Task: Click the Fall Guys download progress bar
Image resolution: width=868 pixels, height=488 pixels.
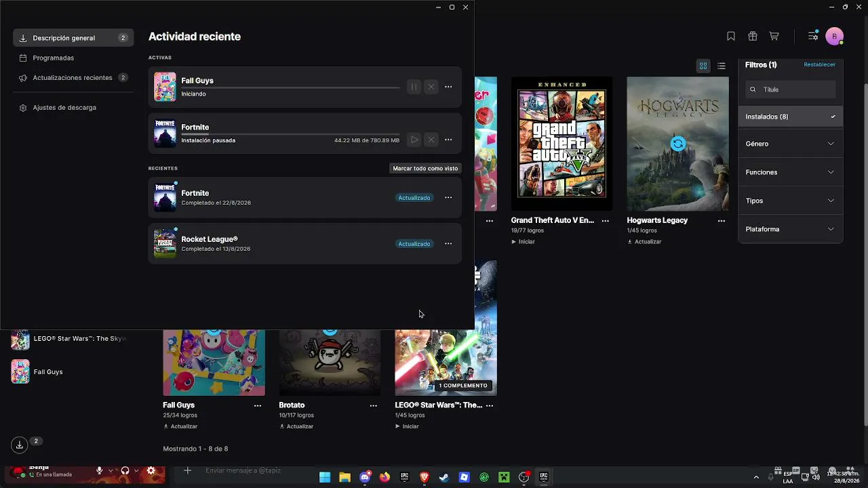Action: coord(290,87)
